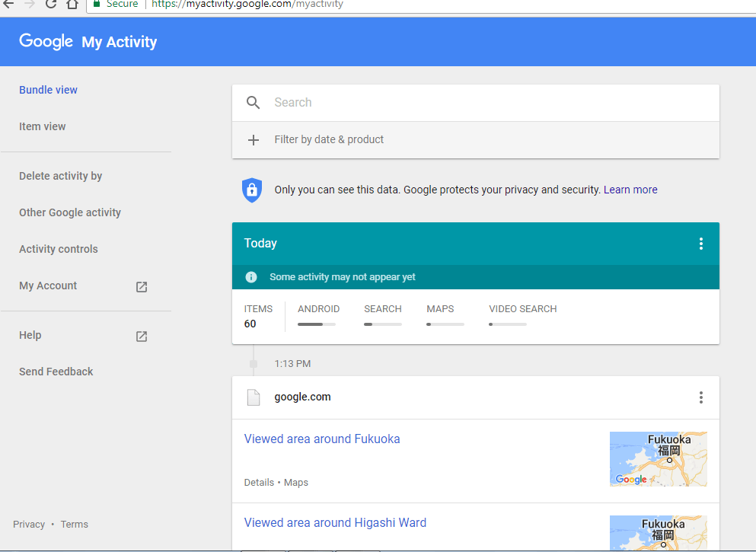Click the info icon in activity notice
The image size is (756, 552).
[x=251, y=277]
